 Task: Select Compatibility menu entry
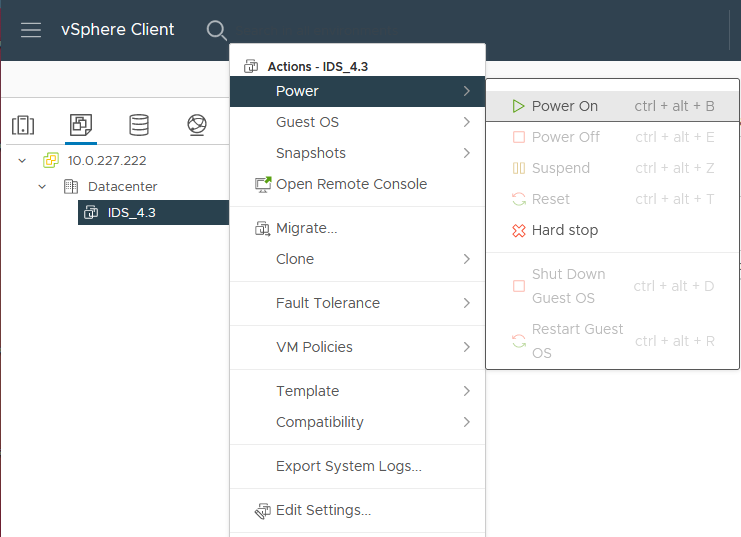[357, 422]
